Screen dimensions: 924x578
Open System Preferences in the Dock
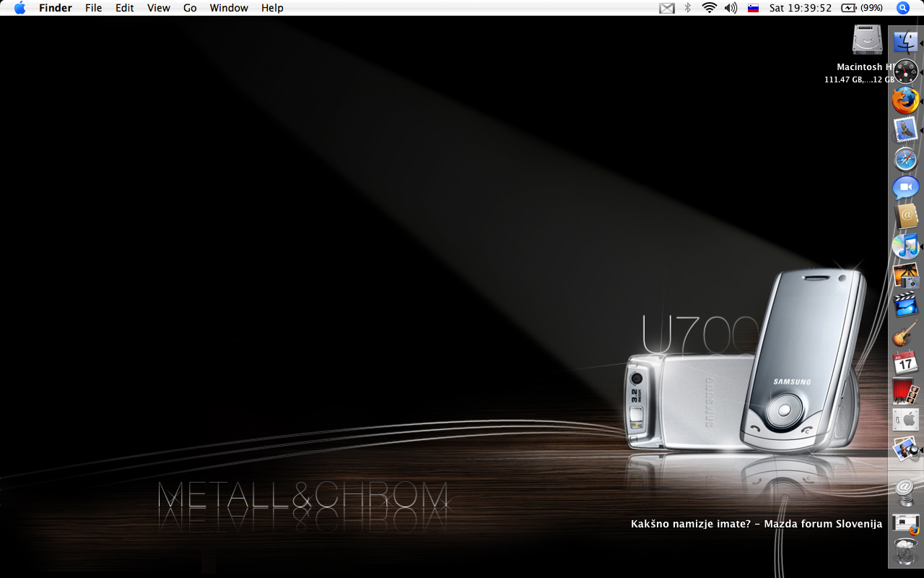coord(905,420)
